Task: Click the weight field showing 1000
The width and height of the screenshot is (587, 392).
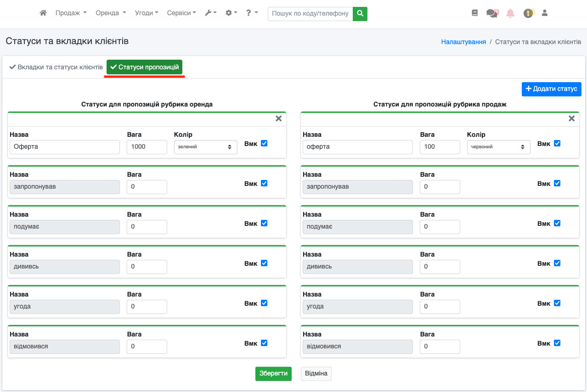Action: (147, 147)
